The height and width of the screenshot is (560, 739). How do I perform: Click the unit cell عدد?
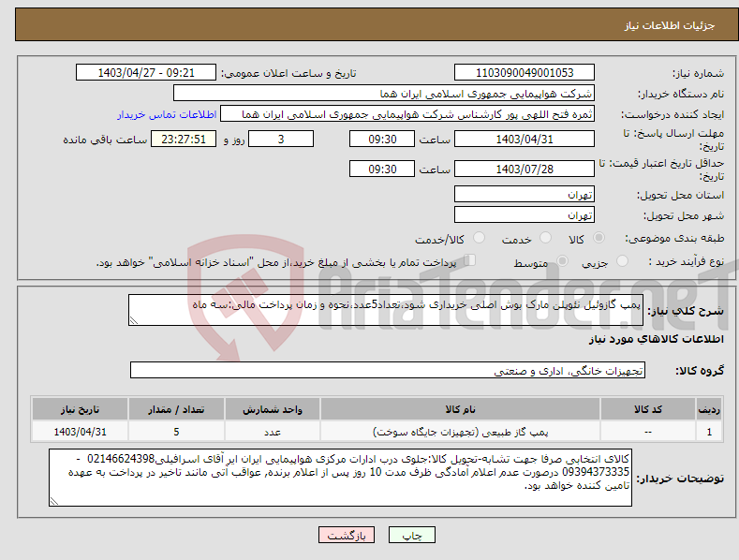tap(273, 432)
